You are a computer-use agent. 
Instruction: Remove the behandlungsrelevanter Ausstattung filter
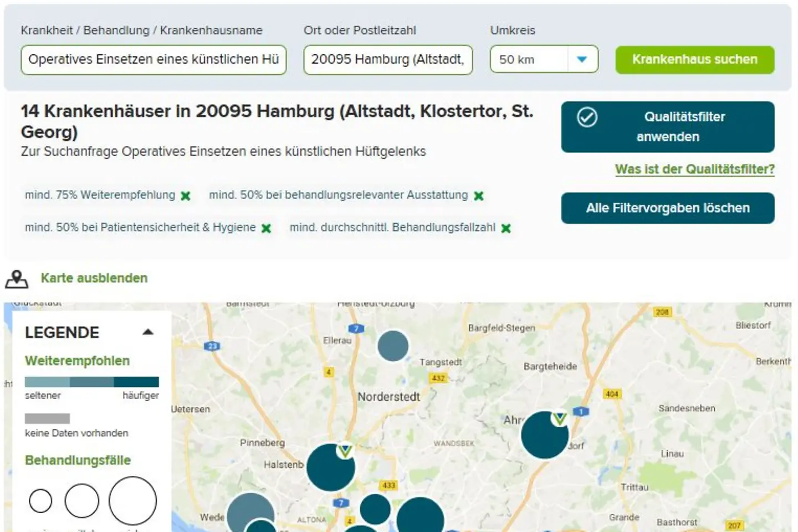pos(478,196)
